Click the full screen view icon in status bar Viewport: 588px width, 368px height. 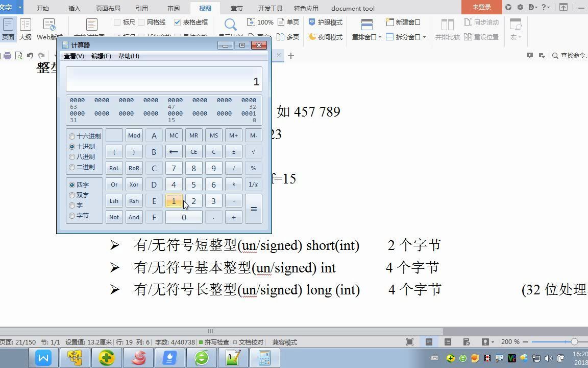[410, 342]
